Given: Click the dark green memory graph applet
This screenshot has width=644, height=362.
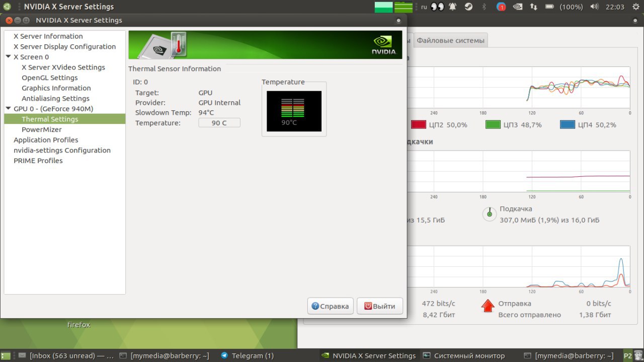Looking at the screenshot, I should (x=404, y=7).
